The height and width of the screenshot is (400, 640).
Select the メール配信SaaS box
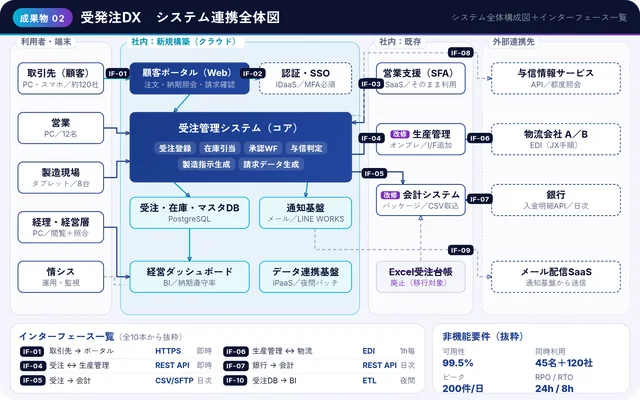556,277
